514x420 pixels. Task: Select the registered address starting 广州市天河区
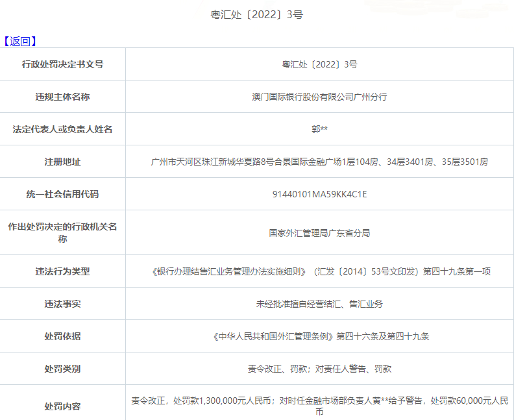coord(319,162)
